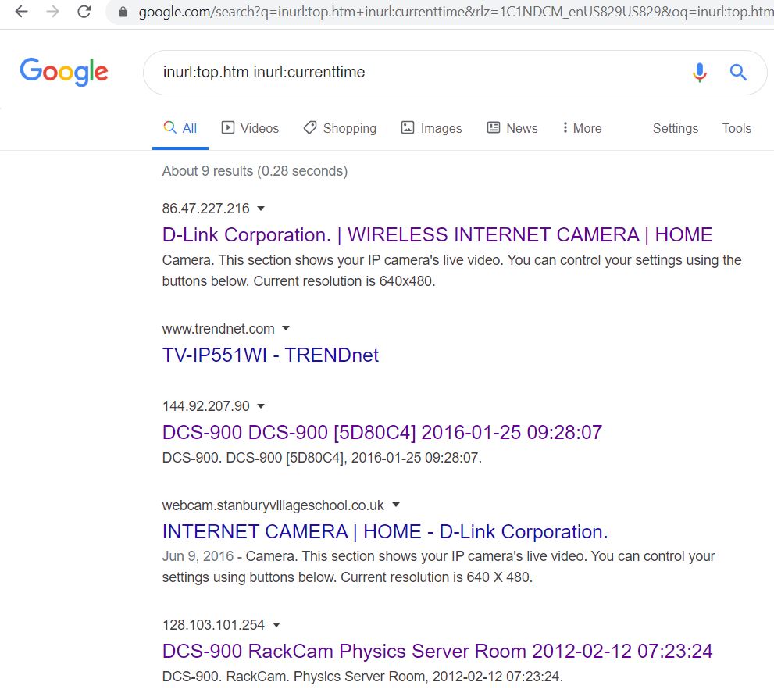
Task: Open INTERNET CAMERA | HOME D-Link result
Action: click(x=385, y=532)
